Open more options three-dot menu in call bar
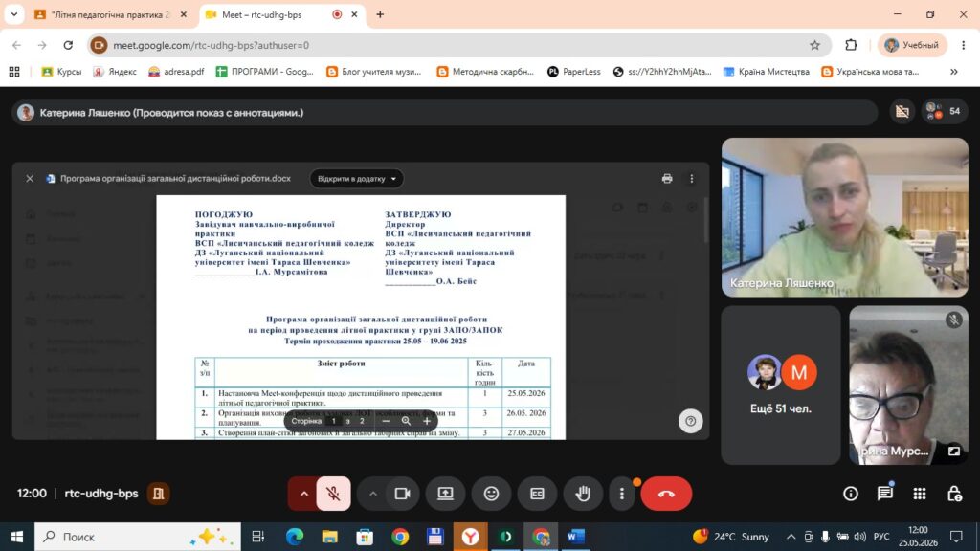The image size is (980, 551). tap(621, 494)
